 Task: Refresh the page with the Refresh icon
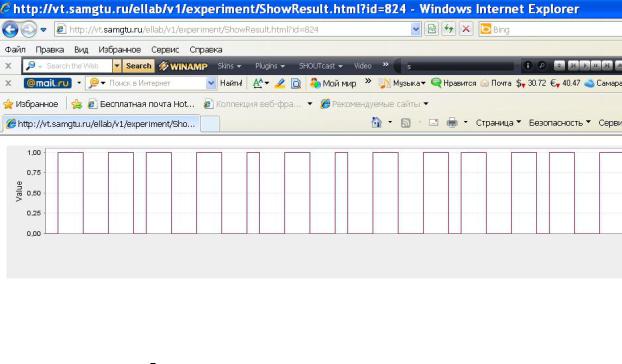pyautogui.click(x=449, y=30)
